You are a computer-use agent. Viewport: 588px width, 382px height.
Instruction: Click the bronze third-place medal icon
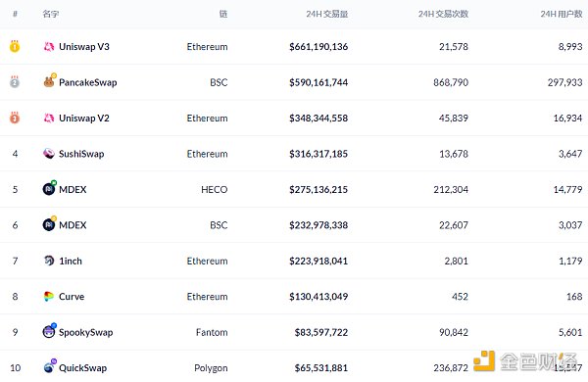tap(15, 118)
